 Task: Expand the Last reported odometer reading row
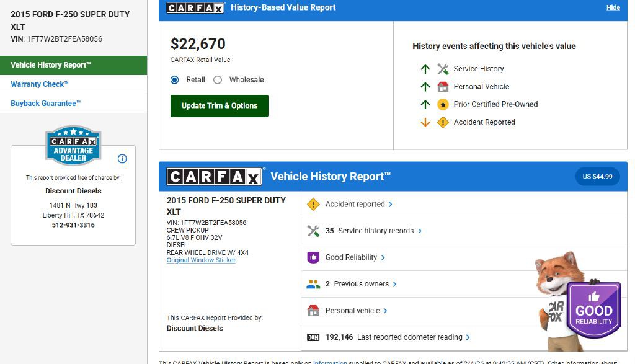click(468, 337)
